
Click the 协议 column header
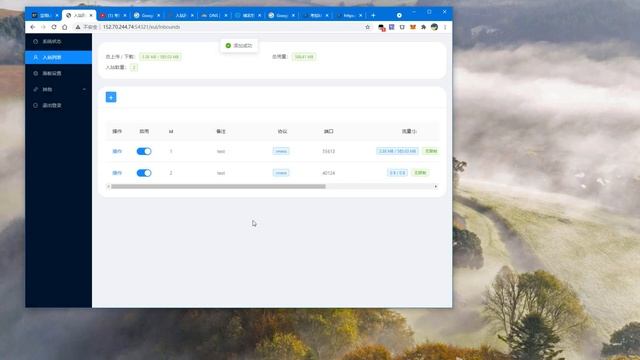tap(282, 131)
